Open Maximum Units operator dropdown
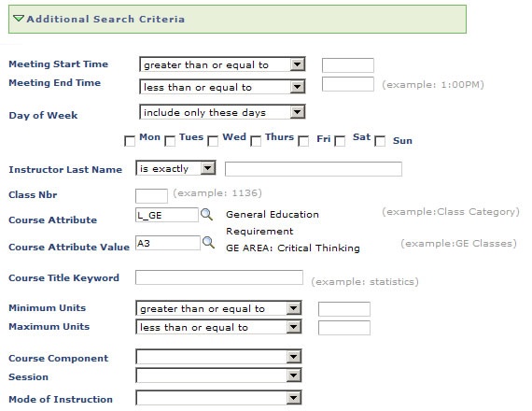 218,327
